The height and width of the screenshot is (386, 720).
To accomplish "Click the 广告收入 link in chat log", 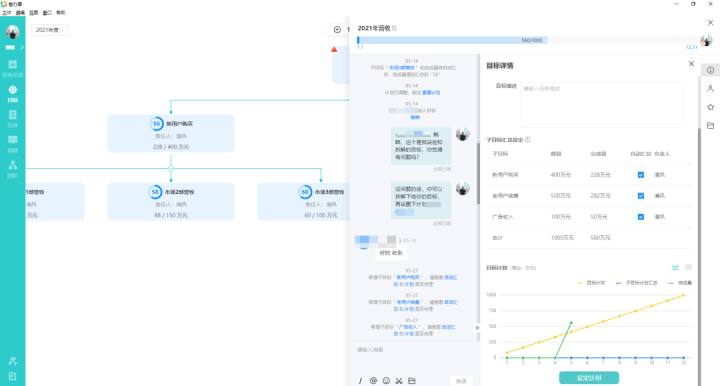I will point(408,327).
